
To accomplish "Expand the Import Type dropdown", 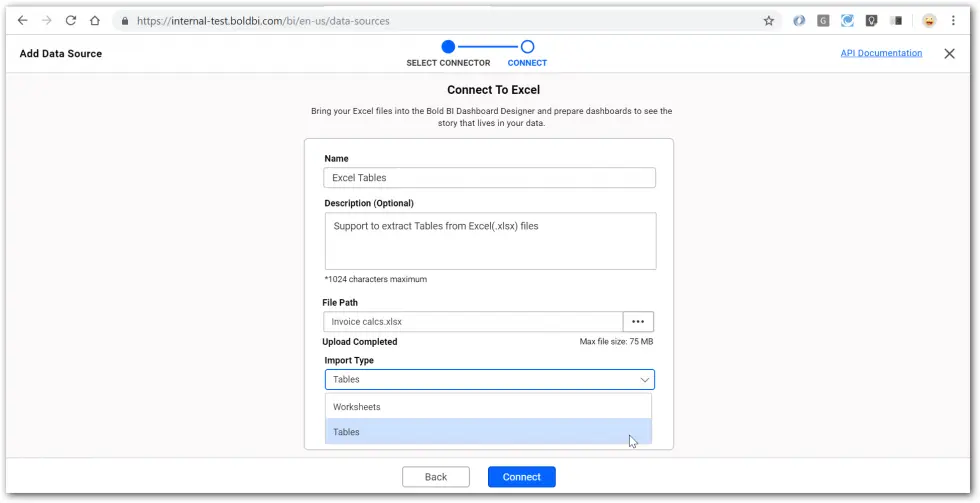I will pos(489,380).
